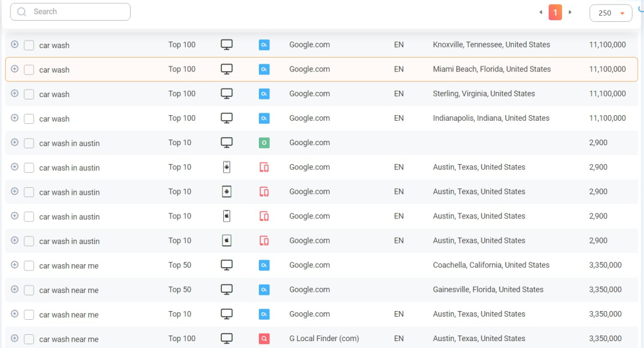Screen dimensions: 644x348
Task: Click the magnifier icon in the search box
Action: pos(22,12)
